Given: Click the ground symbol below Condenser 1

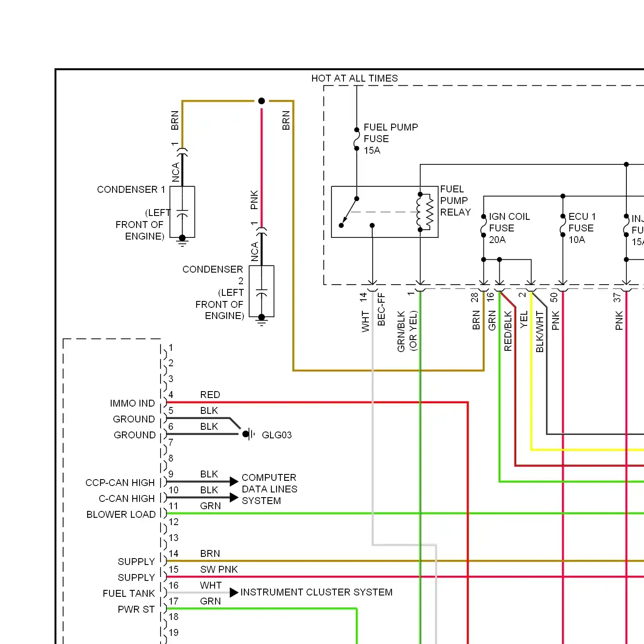Looking at the screenshot, I should click(182, 241).
